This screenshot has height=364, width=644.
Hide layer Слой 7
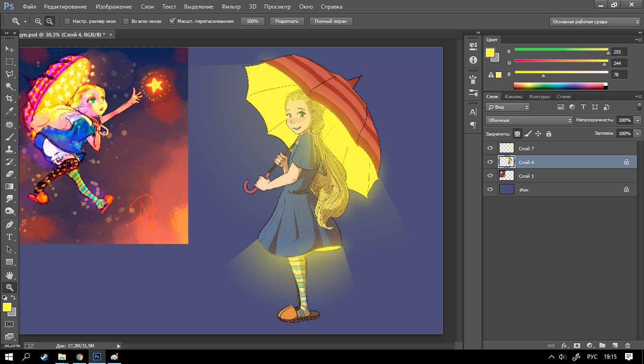[x=490, y=148]
